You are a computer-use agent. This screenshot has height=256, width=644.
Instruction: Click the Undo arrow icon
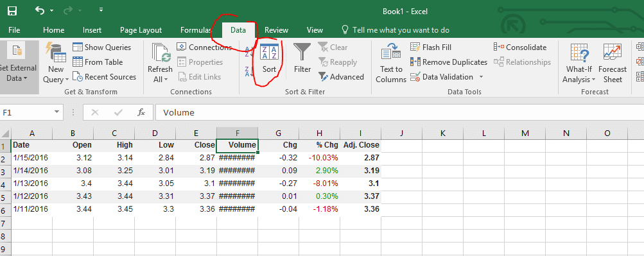40,11
